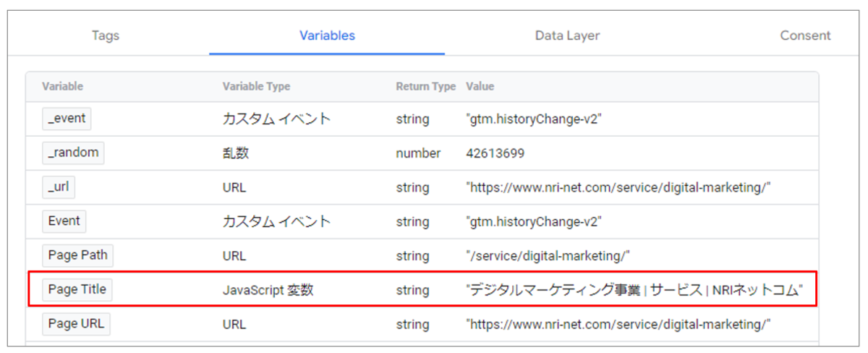Click カスタム イベント in the _event row
This screenshot has height=353, width=868.
276,119
